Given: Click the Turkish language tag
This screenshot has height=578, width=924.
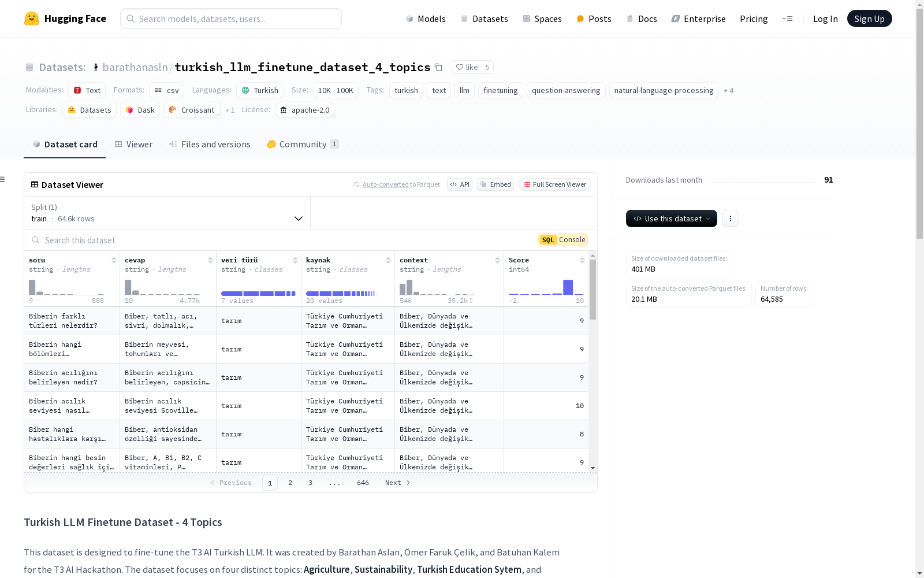Looking at the screenshot, I should tap(260, 90).
